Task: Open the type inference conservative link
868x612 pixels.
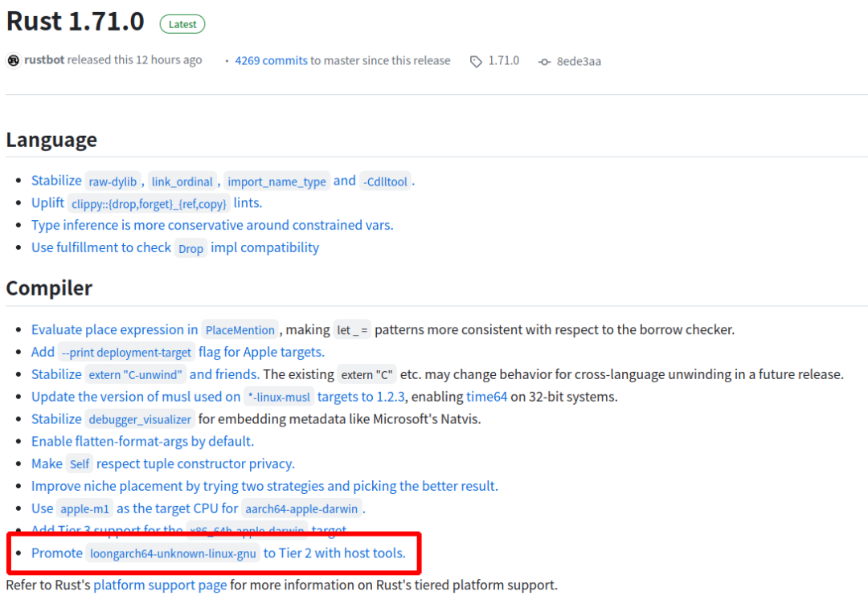Action: pyautogui.click(x=212, y=225)
